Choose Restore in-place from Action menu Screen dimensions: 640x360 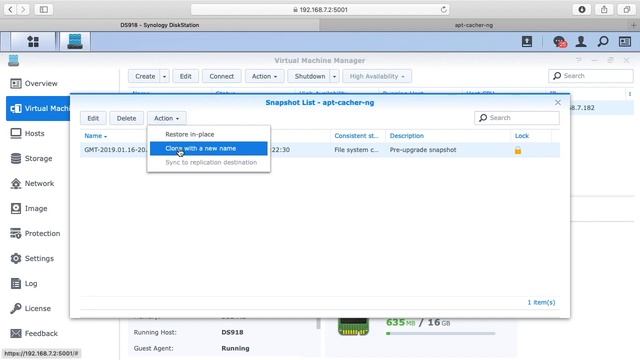click(209, 134)
